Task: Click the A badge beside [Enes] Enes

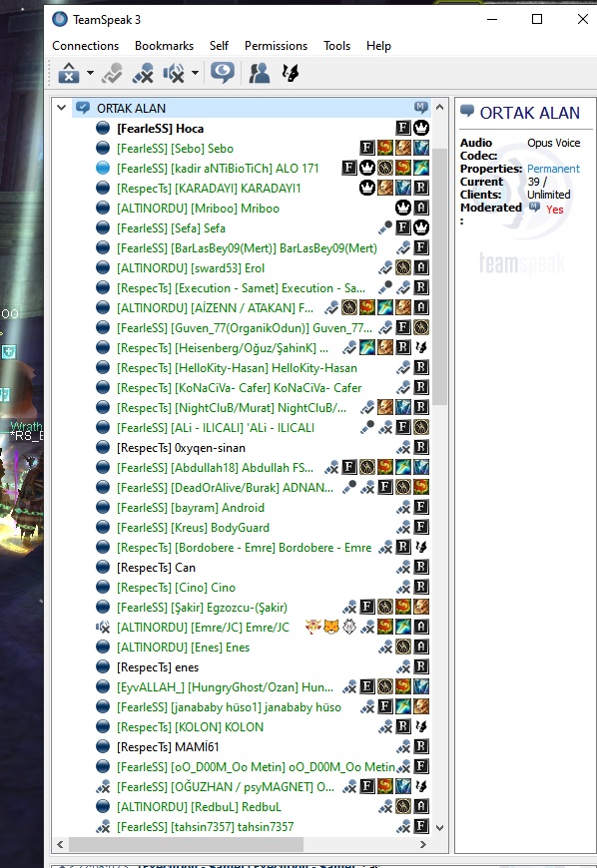Action: tap(421, 647)
